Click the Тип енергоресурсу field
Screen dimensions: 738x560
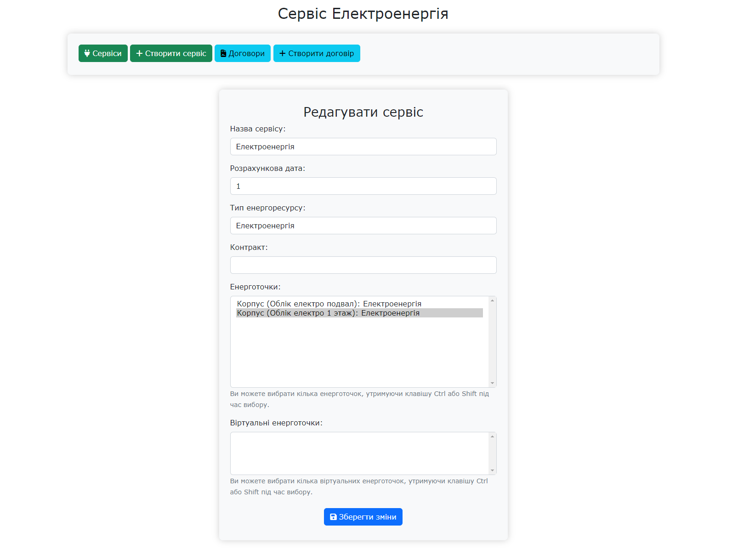363,226
